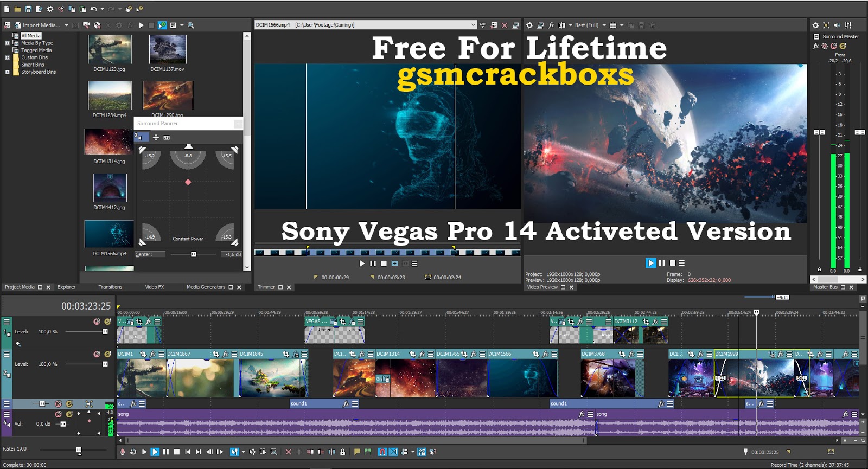Search media bins with magnifier icon
Viewport: 868px width, 469px height.
190,25
